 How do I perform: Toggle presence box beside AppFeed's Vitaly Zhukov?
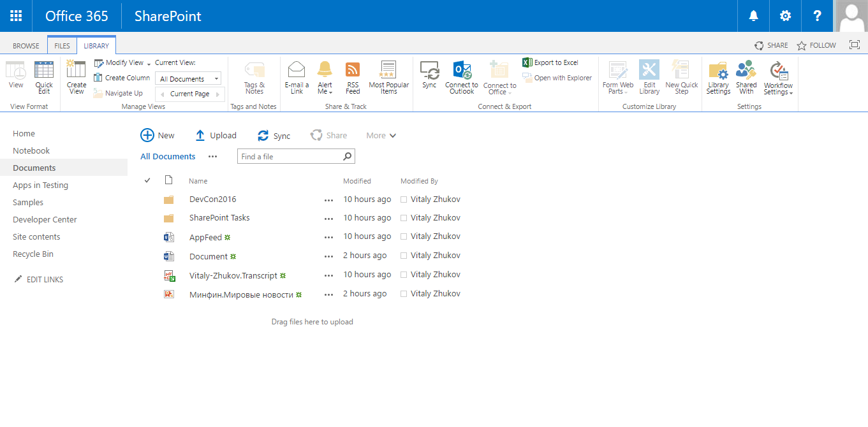click(404, 236)
